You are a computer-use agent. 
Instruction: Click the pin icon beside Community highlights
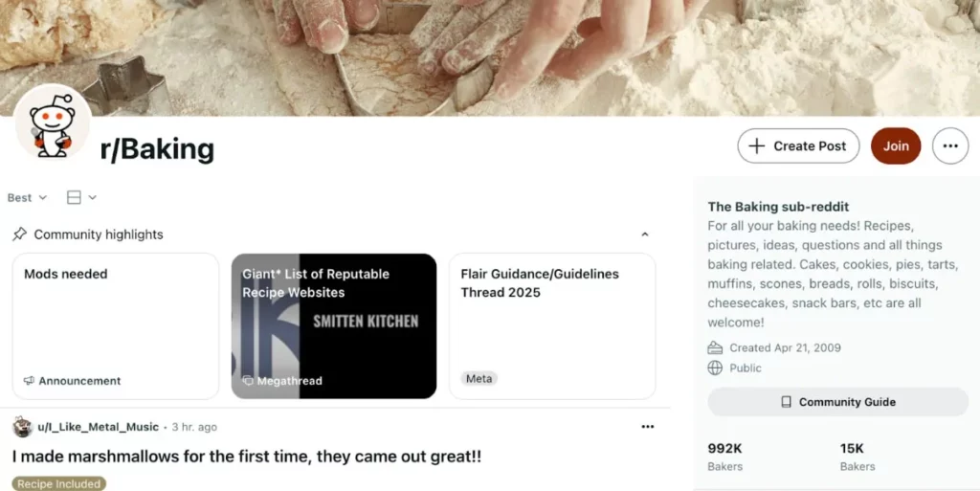click(x=19, y=234)
